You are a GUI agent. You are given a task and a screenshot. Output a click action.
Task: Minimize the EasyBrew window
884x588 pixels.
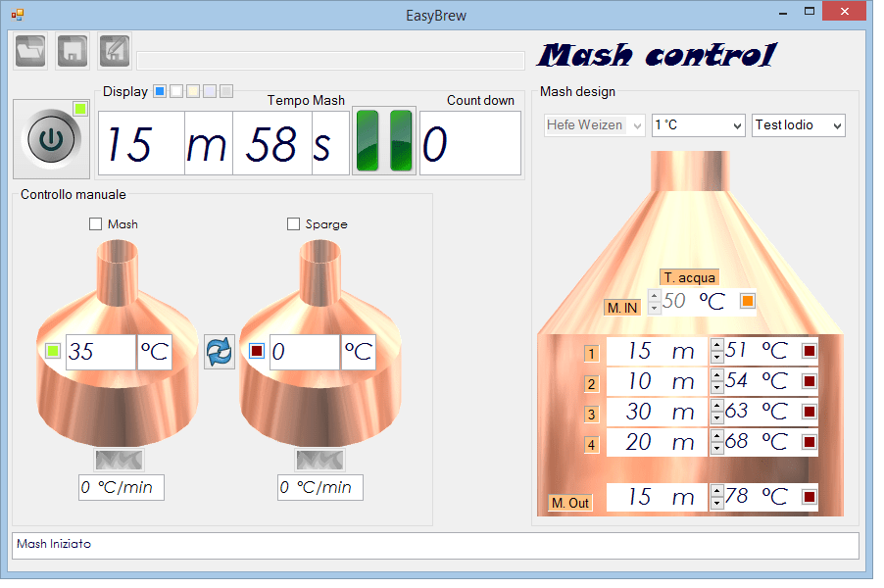782,13
